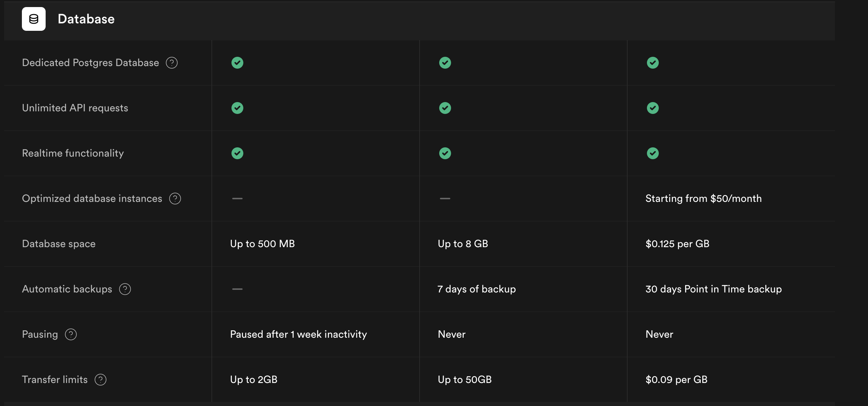
Task: Select the Automatic backups label
Action: click(x=67, y=289)
